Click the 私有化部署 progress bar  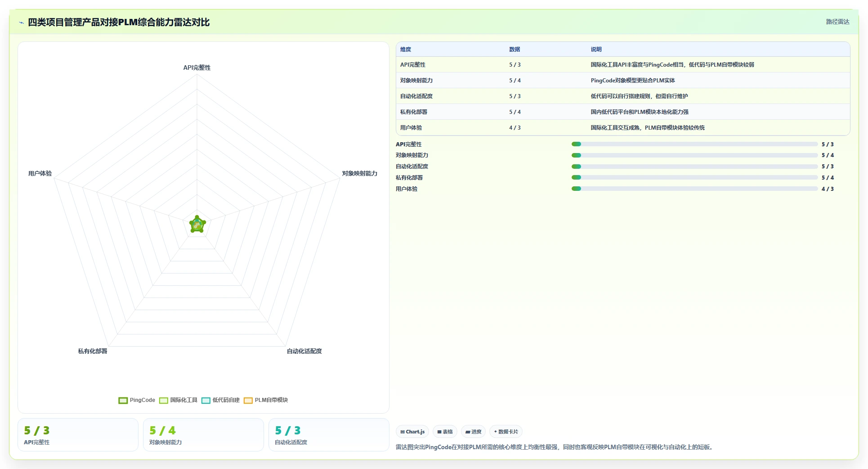694,177
